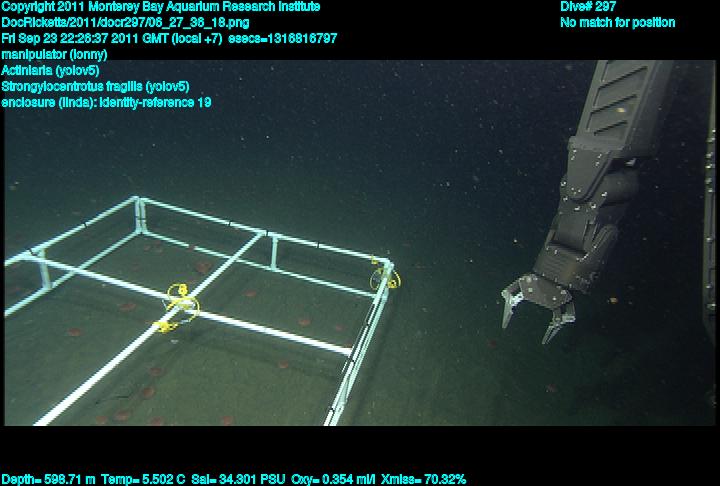Click the back-left corner post of white frame

tap(138, 211)
